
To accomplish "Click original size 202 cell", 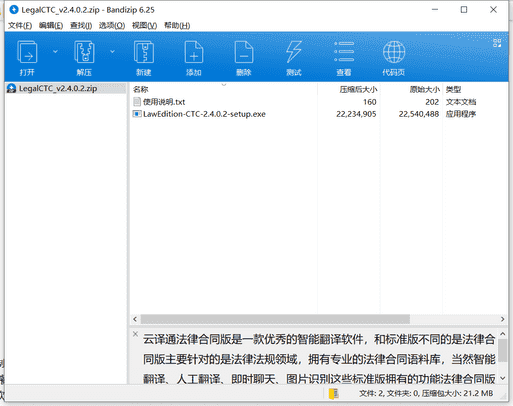I will point(432,102).
